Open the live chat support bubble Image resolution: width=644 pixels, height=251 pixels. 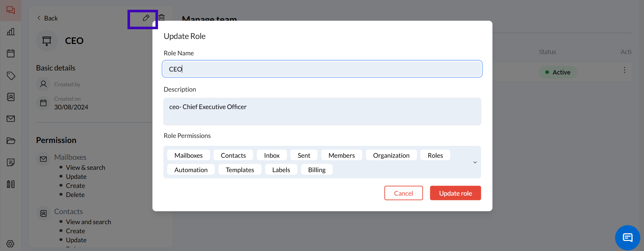[x=627, y=238]
